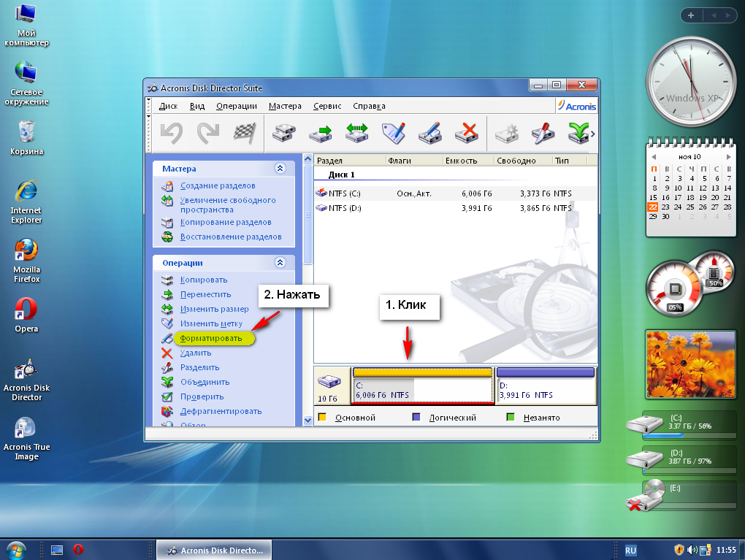Click the Незанято green legend swatch
The width and height of the screenshot is (745, 560).
(511, 417)
